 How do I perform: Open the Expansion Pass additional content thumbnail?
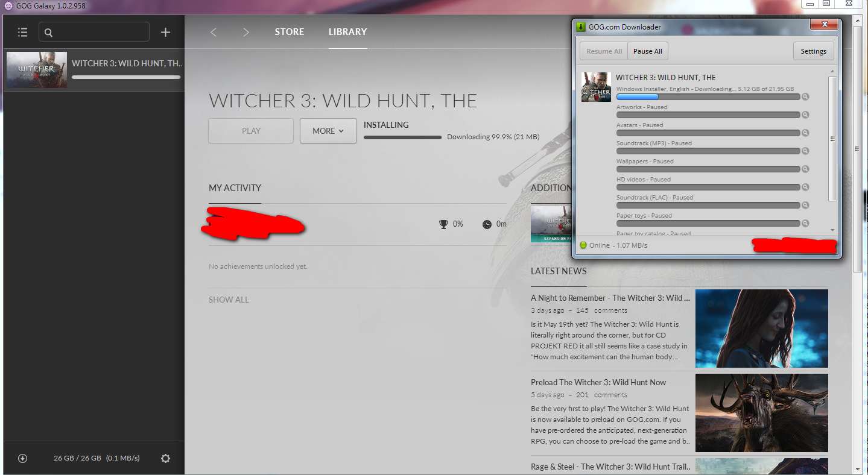(x=551, y=224)
